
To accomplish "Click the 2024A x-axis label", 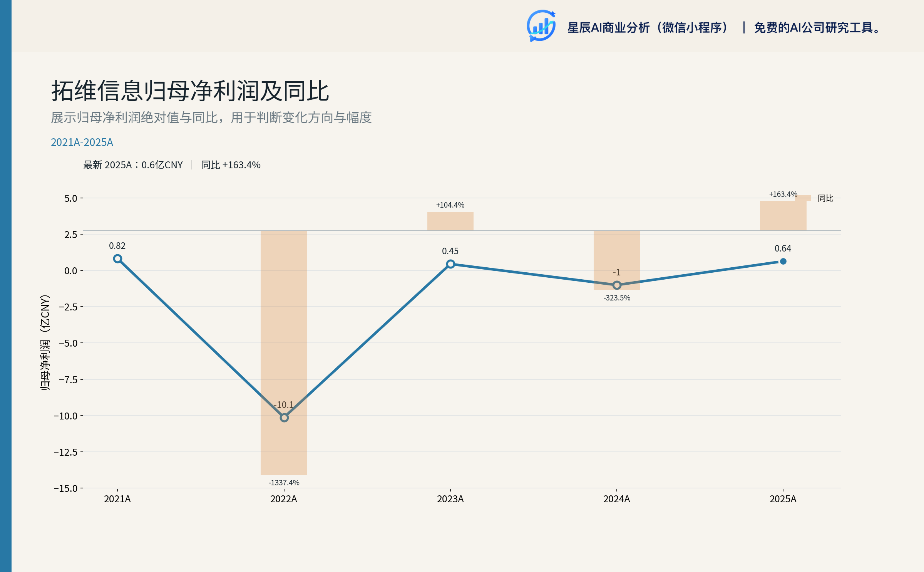I will (x=617, y=499).
